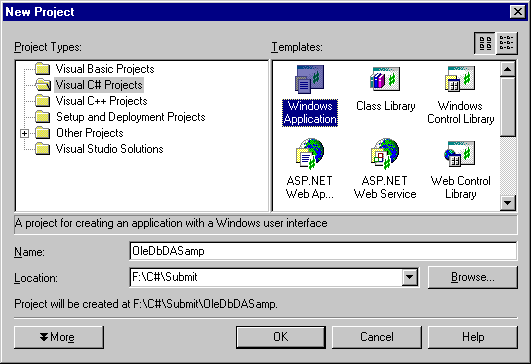
Task: Click the Setup and Deployment Projects folder icon
Action: [43, 117]
